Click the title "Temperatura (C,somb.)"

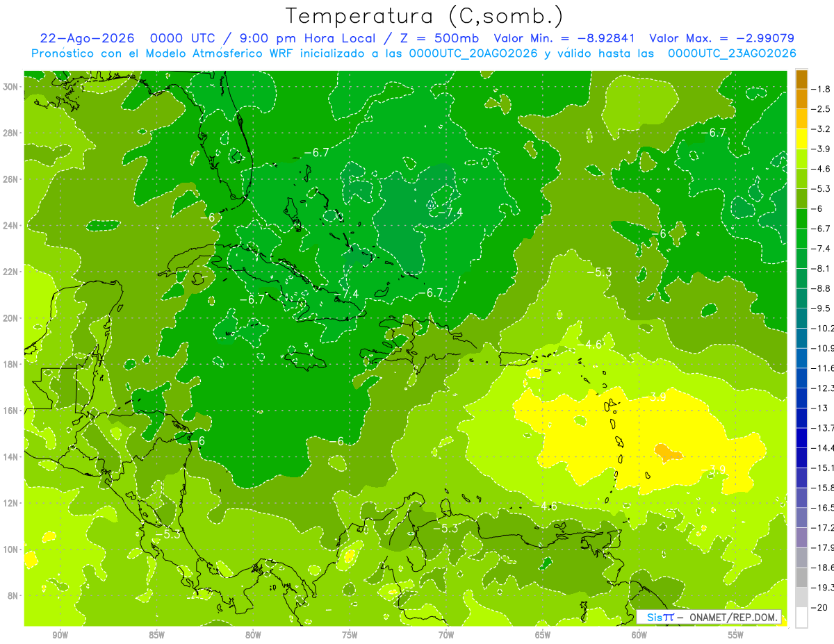point(424,15)
